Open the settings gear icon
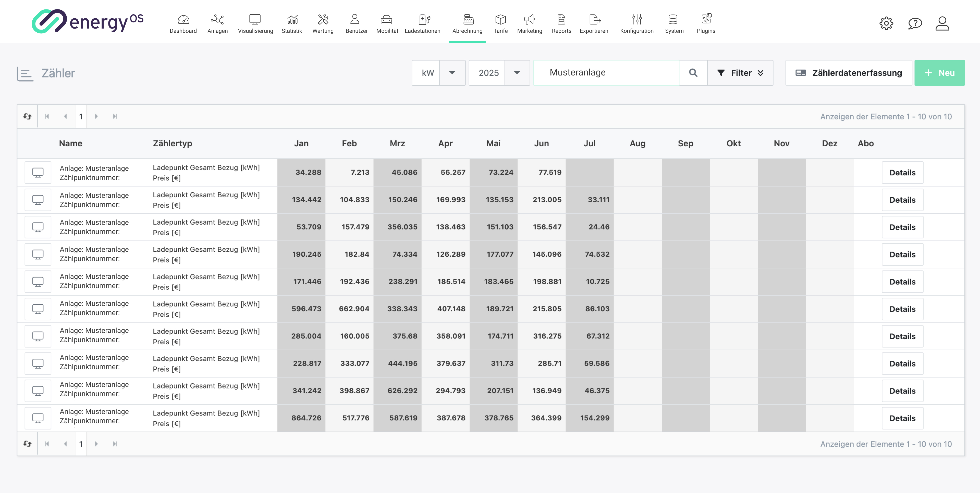Viewport: 980px width, 493px height. tap(886, 23)
